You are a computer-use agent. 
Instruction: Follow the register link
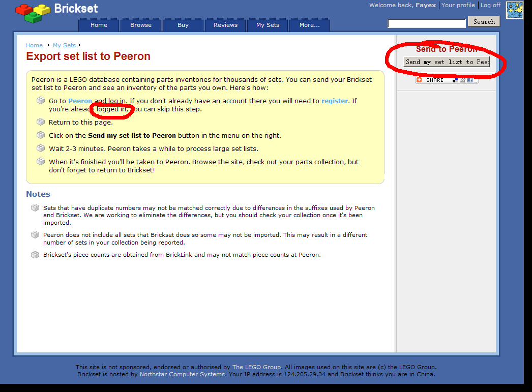click(335, 101)
